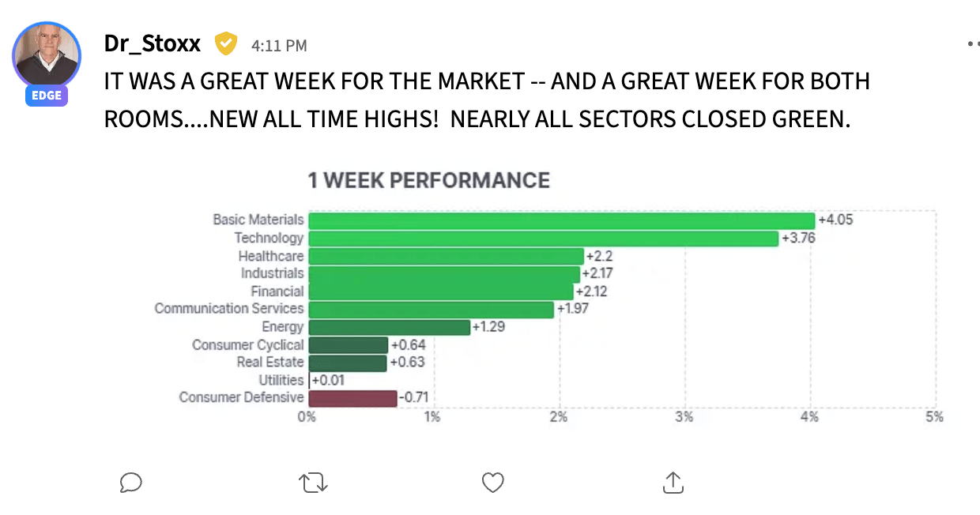Open the post's more options ellipsis
Image resolution: width=980 pixels, height=515 pixels.
[973, 44]
